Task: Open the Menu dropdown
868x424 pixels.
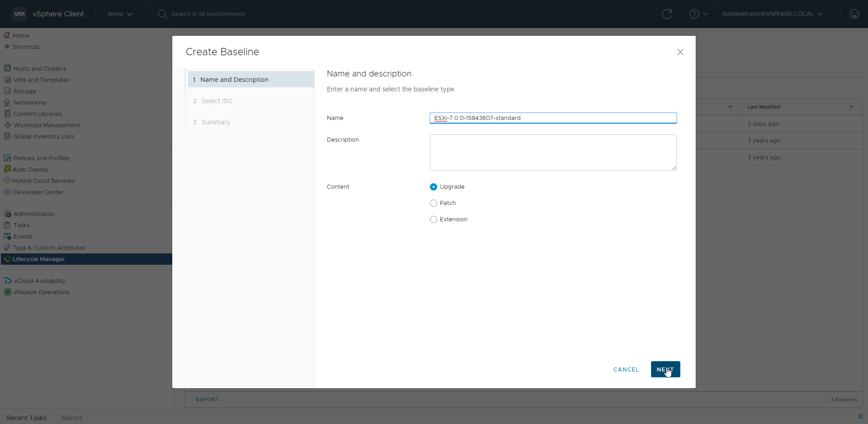Action: pyautogui.click(x=120, y=14)
